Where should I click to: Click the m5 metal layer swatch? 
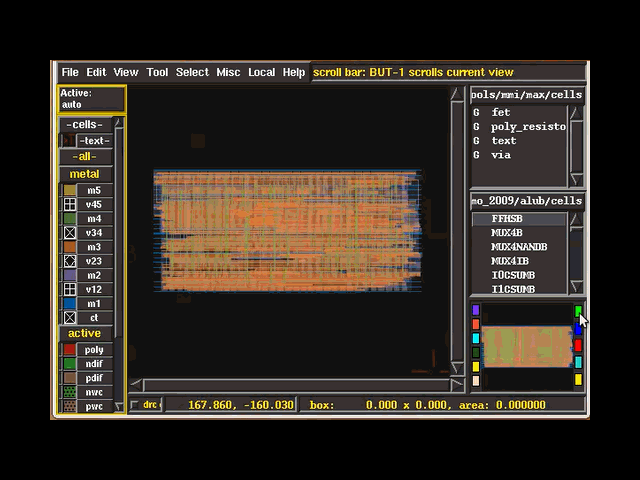point(69,190)
